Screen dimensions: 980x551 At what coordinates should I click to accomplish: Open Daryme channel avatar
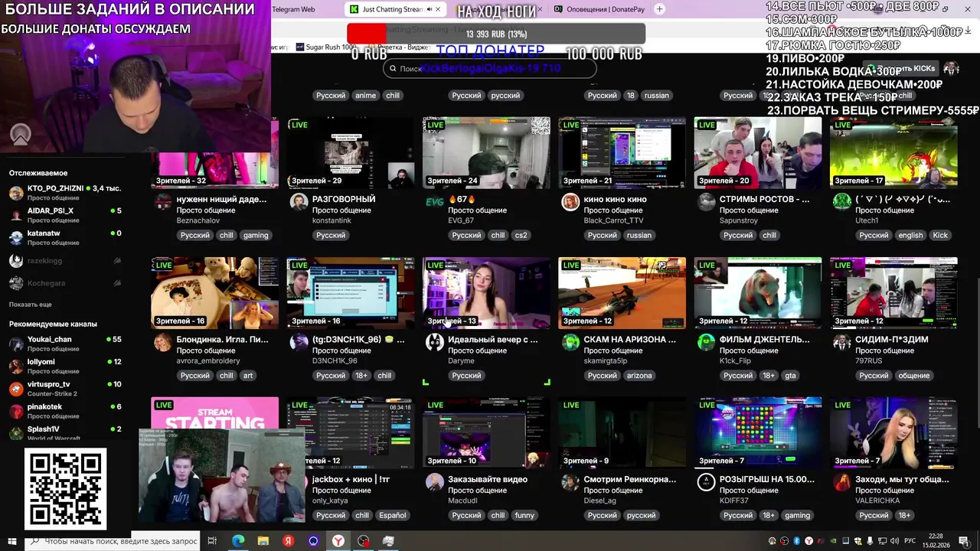click(x=434, y=342)
